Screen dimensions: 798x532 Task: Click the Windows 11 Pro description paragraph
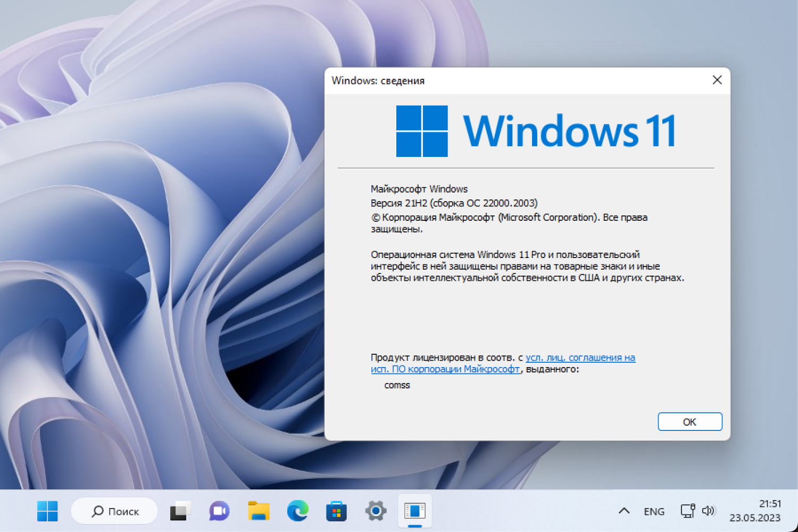point(527,266)
